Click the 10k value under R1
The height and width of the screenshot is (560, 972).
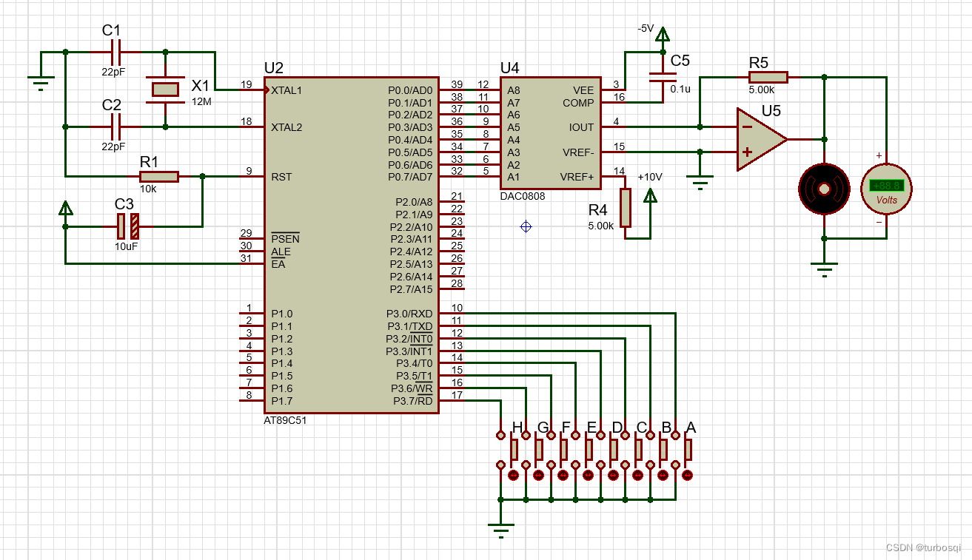pyautogui.click(x=148, y=189)
